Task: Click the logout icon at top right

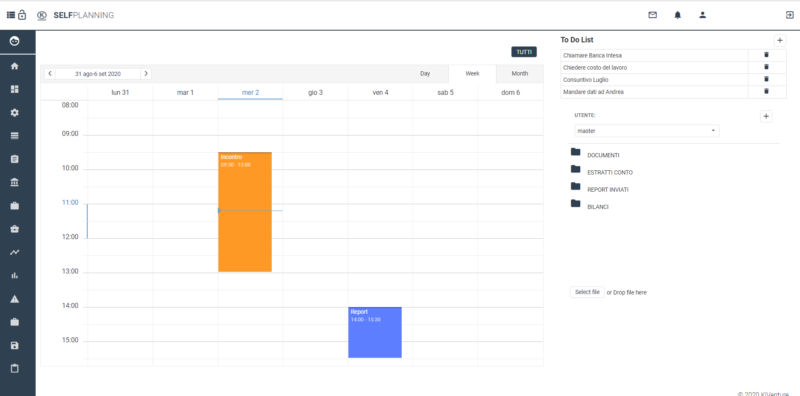Action: [789, 15]
